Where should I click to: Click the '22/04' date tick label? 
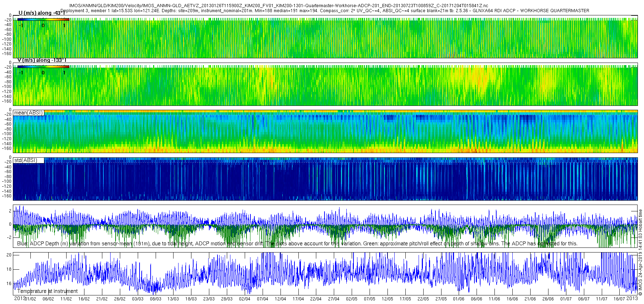[x=316, y=299]
